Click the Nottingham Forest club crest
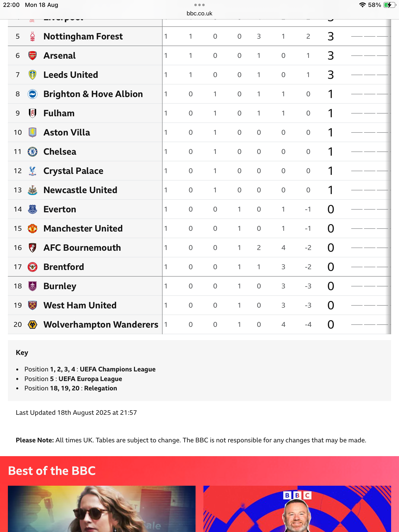 coord(33,36)
